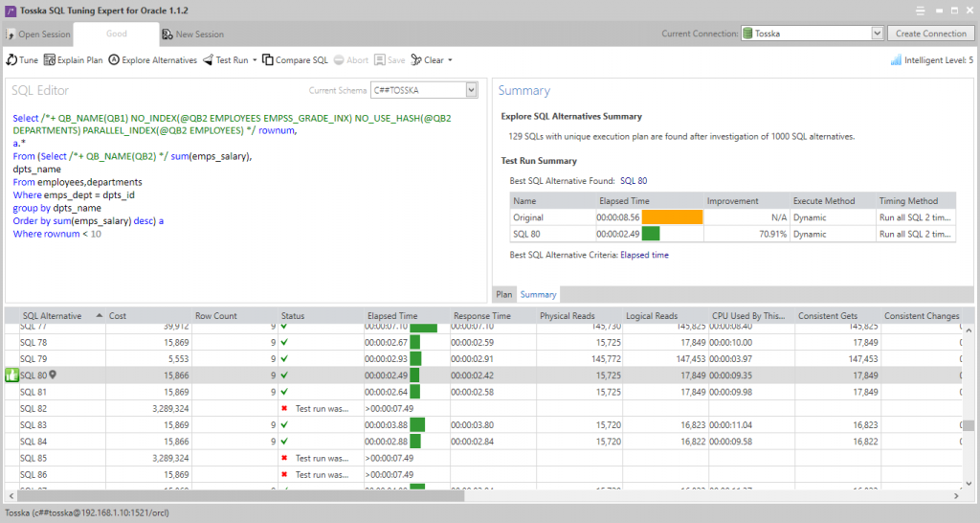980x523 pixels.
Task: Click the Elapsed time criteria link
Action: click(x=644, y=255)
